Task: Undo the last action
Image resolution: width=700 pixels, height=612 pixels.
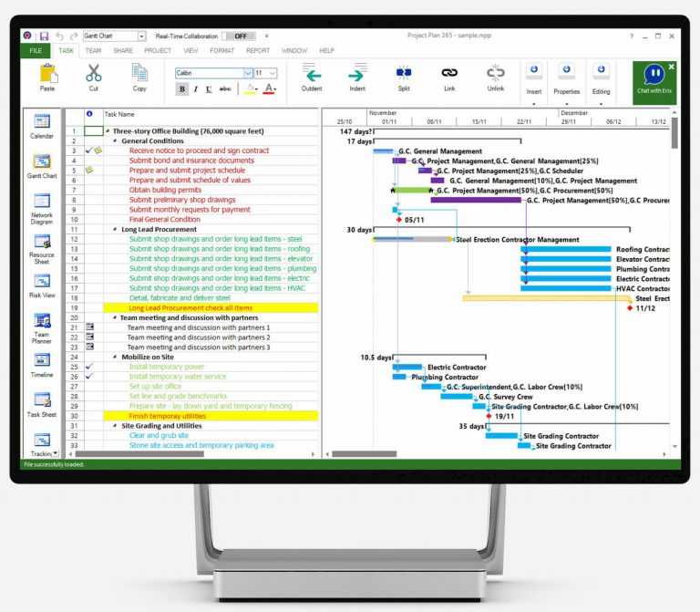Action: (x=59, y=36)
